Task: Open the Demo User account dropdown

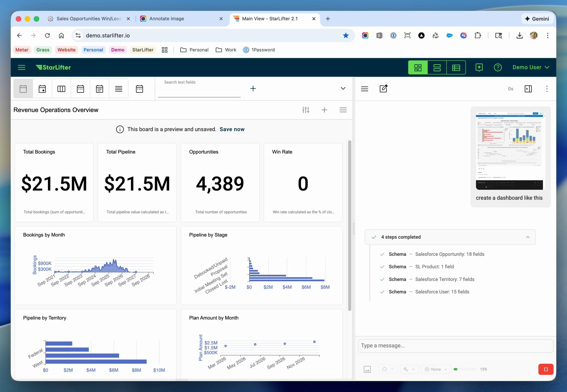Action: click(531, 67)
